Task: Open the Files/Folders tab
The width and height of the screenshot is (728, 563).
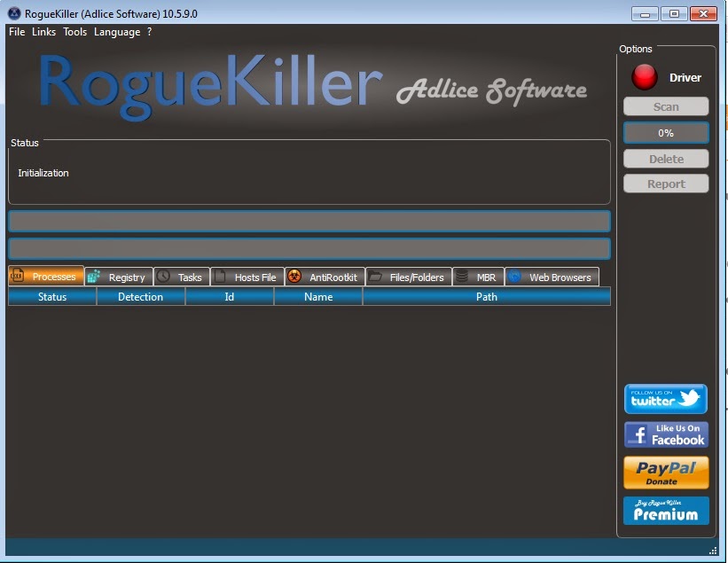Action: (409, 278)
